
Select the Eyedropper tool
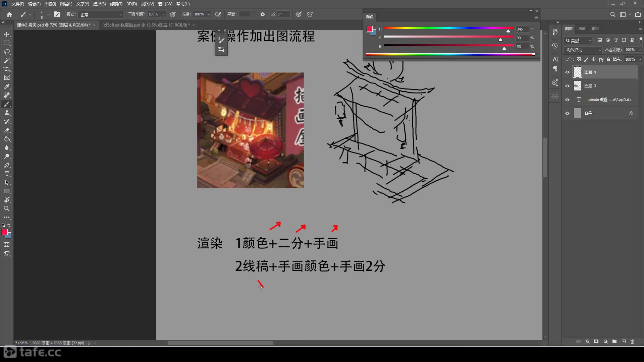click(x=7, y=86)
